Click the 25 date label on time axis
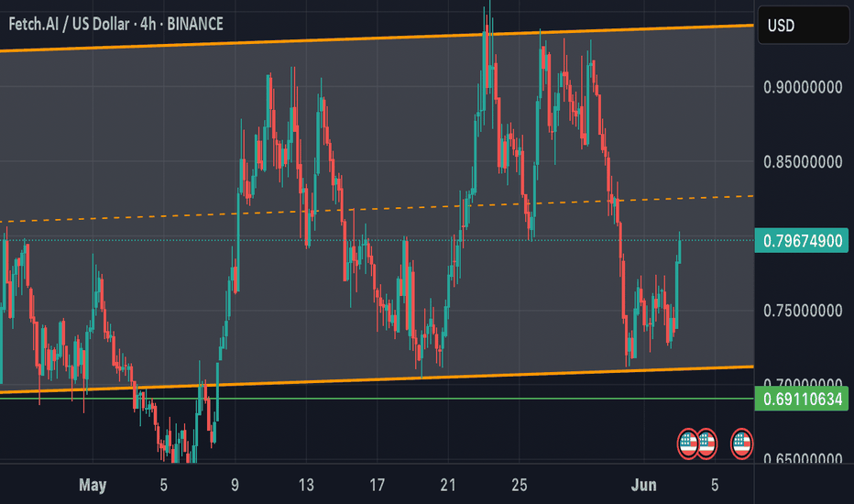Viewport: 854px width, 504px height. pos(519,485)
